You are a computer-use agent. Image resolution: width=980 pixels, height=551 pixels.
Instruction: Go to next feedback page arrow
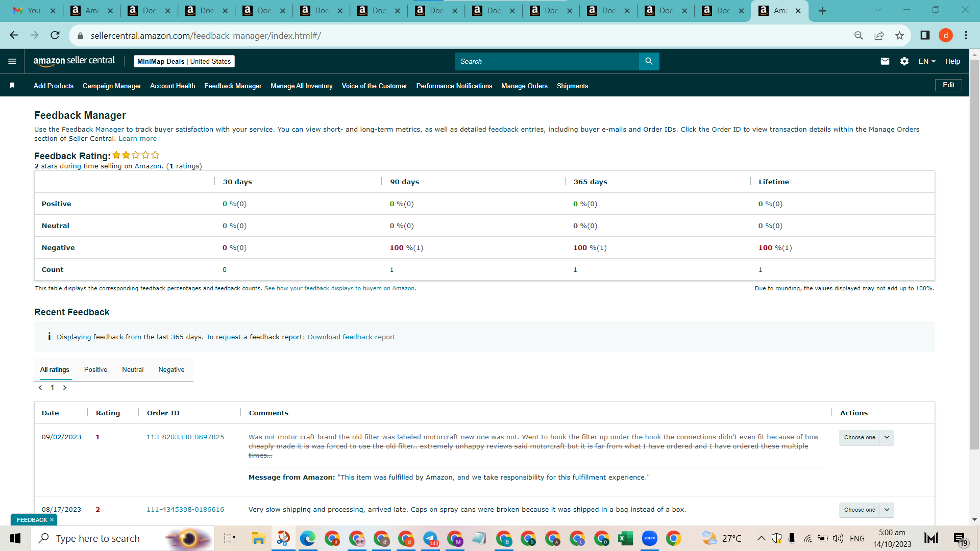coord(65,388)
